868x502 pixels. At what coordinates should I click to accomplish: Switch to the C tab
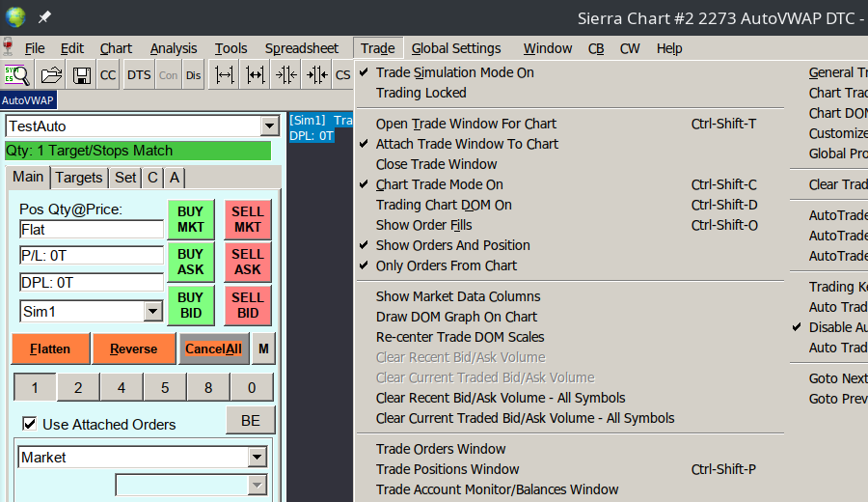(x=152, y=178)
